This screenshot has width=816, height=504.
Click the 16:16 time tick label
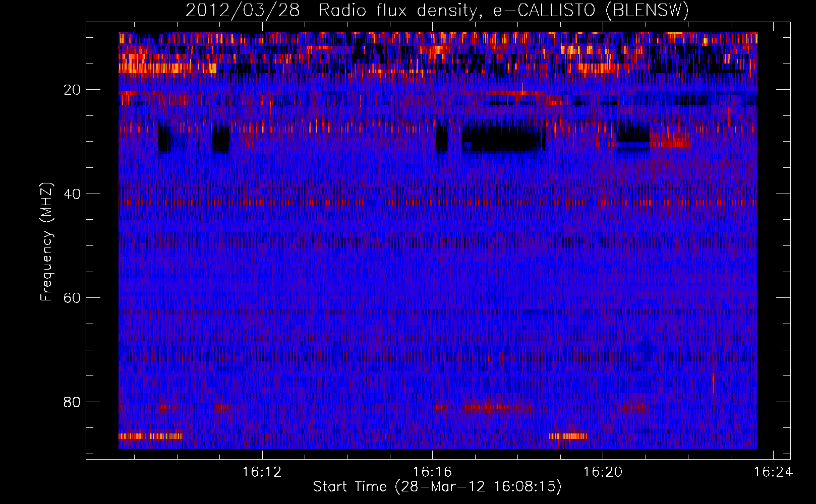432,472
